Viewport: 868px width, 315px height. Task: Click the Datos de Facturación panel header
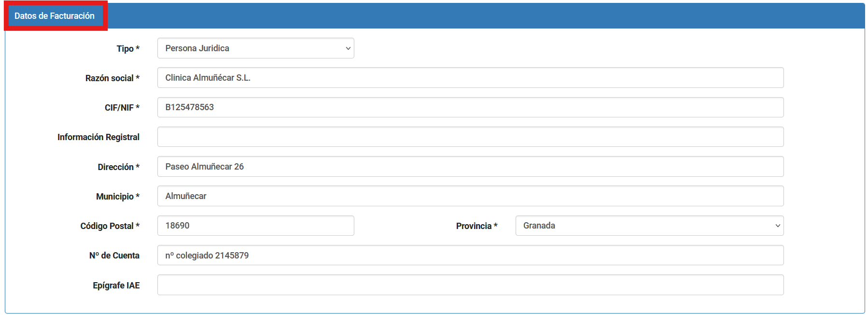pyautogui.click(x=55, y=16)
